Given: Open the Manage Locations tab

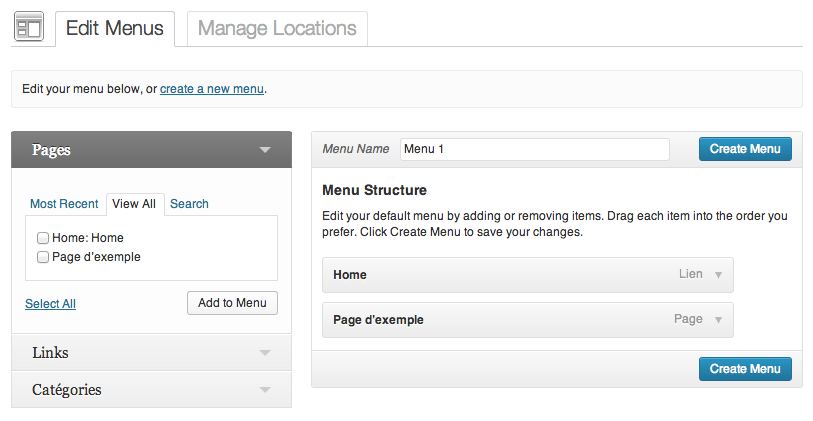Looking at the screenshot, I should coord(277,29).
